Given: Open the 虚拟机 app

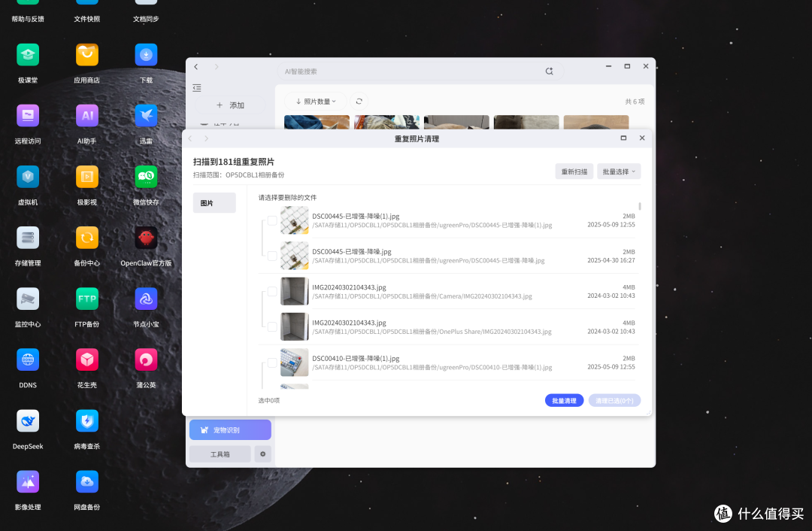Looking at the screenshot, I should pyautogui.click(x=28, y=178).
